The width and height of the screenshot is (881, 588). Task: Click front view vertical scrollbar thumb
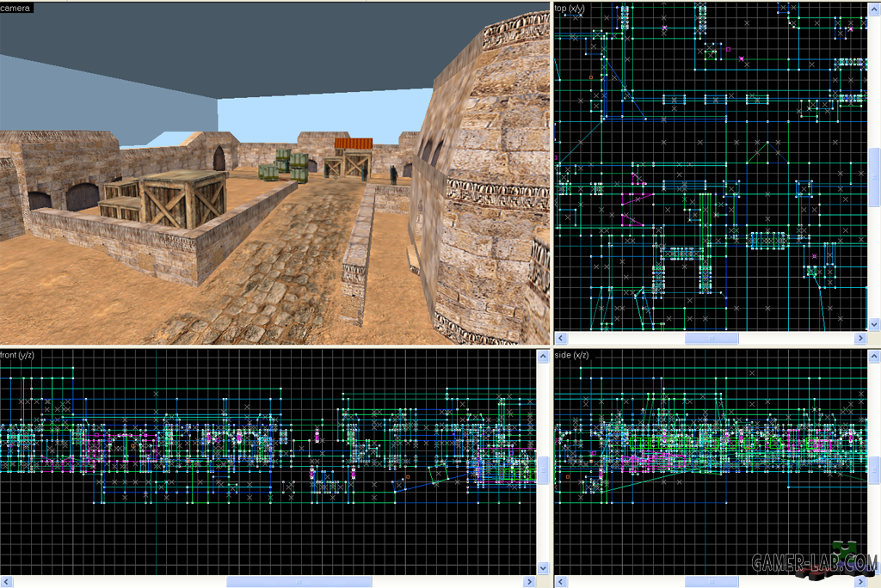click(x=543, y=470)
